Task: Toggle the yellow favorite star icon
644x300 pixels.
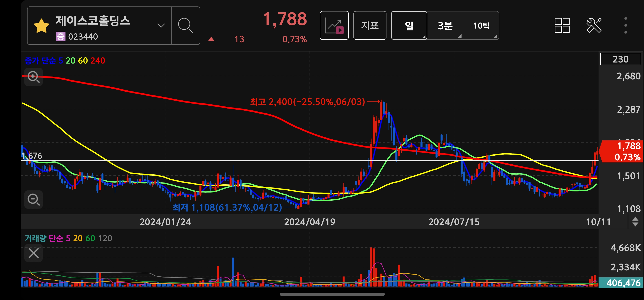Action: coord(41,26)
